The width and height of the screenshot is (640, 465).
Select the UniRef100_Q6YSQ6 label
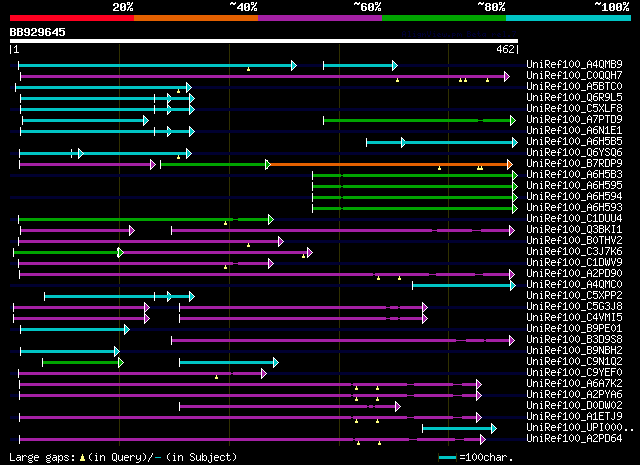coord(574,152)
